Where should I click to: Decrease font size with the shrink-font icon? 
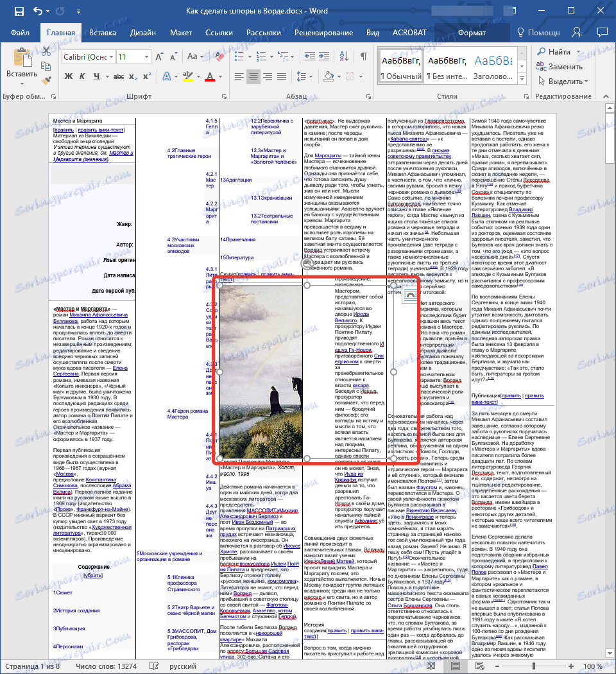pos(173,57)
